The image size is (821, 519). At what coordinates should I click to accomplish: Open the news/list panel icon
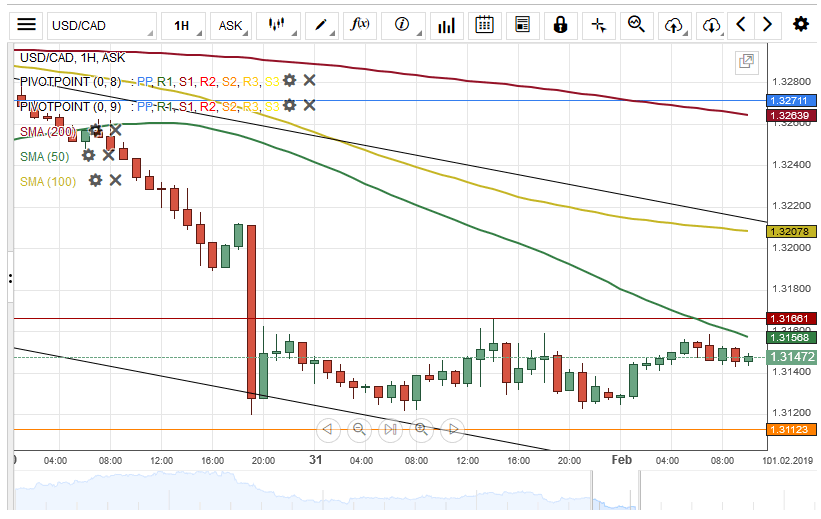pos(523,25)
